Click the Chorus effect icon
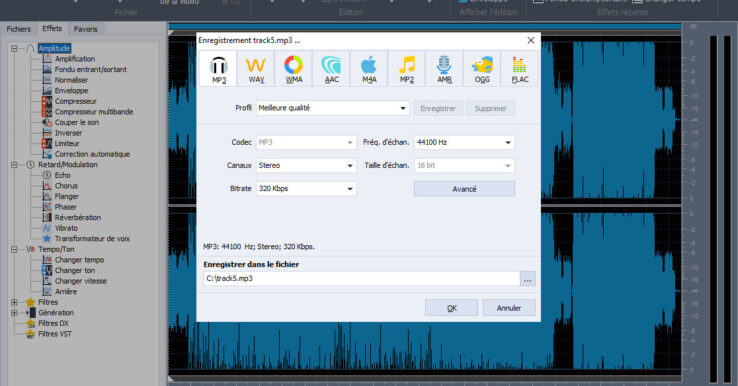Viewport: 738px width, 386px height. pos(47,186)
